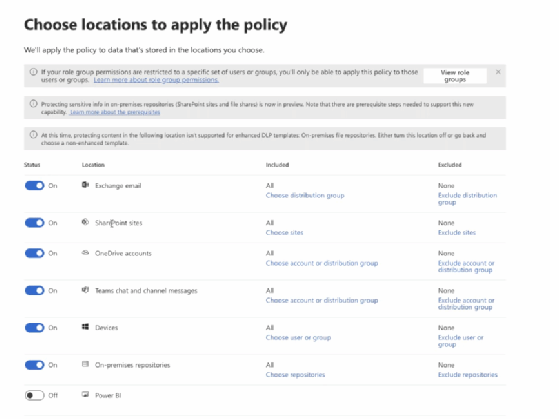Screen dimensions: 559x419
Task: Click the Status column header
Action: [x=32, y=165]
